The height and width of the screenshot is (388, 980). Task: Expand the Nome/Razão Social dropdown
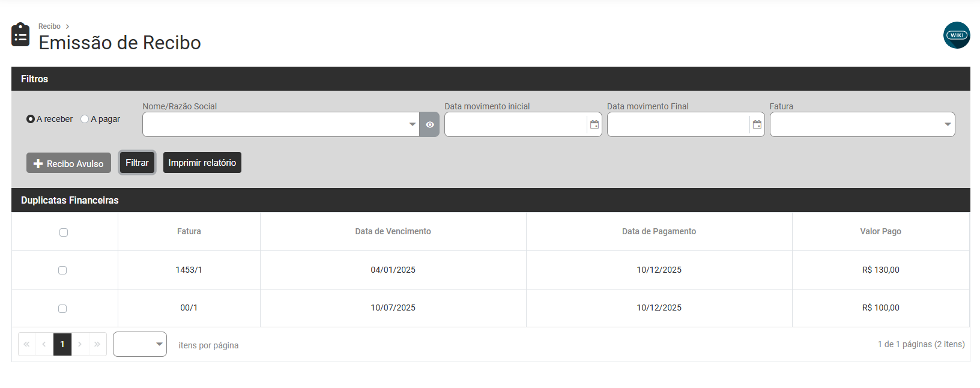coord(412,125)
